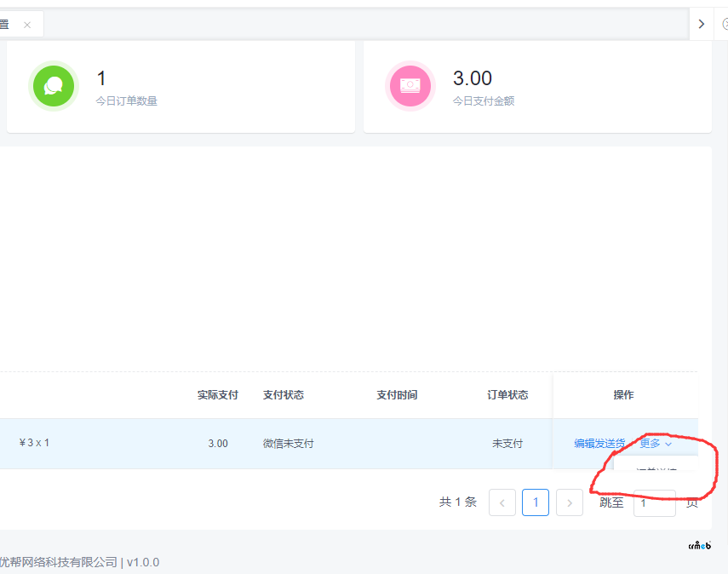The width and height of the screenshot is (728, 574).
Task: Click the 共 1 条 total count text
Action: 458,502
